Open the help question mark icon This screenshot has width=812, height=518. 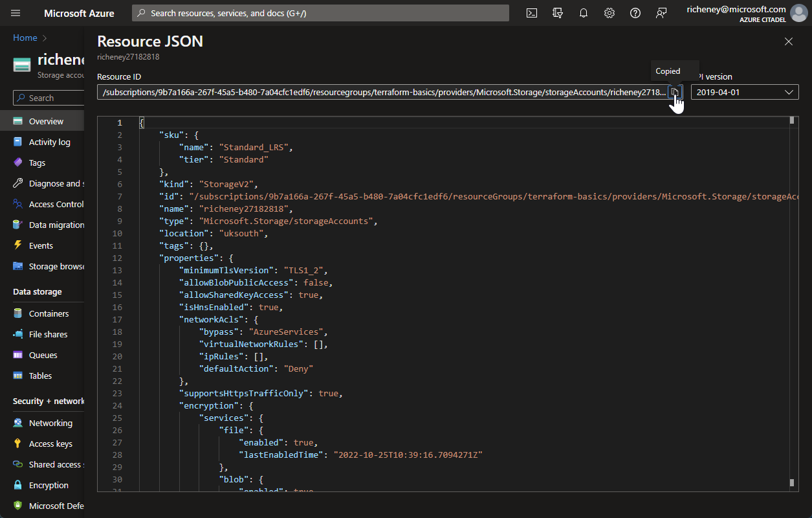click(x=635, y=12)
